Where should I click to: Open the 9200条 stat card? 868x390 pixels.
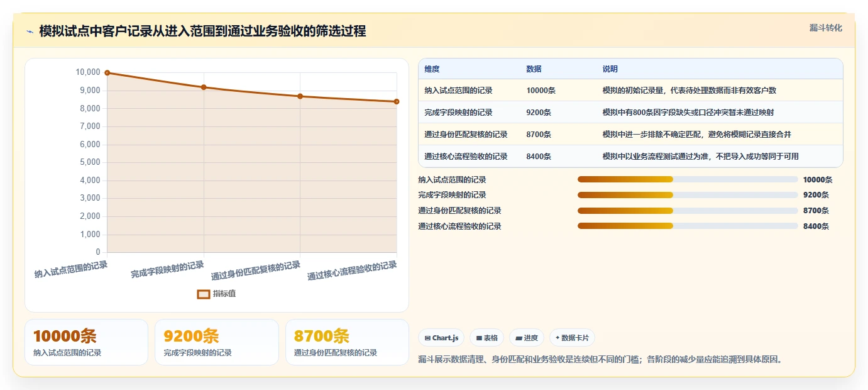point(217,342)
